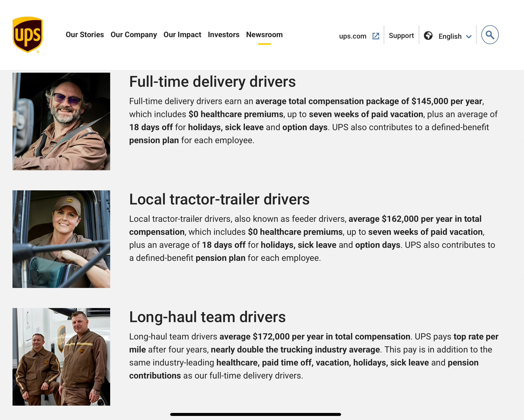Image resolution: width=524 pixels, height=420 pixels.
Task: Select Our Impact in navigation
Action: 182,35
